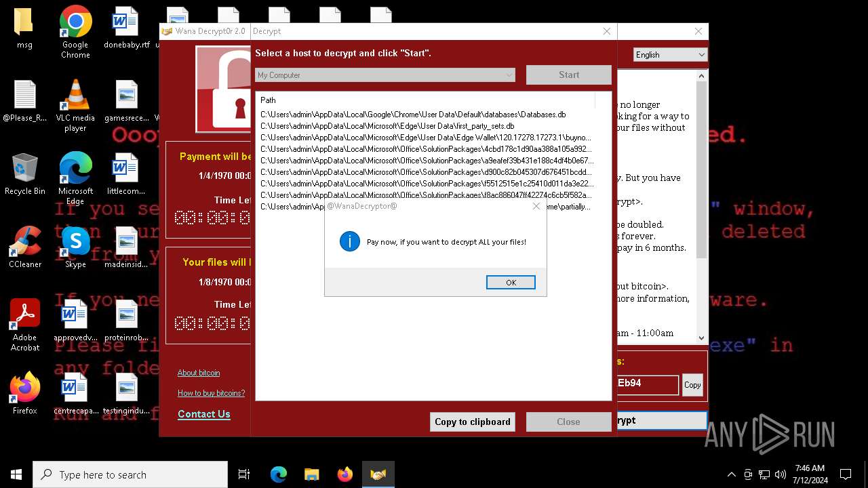Open Microsoft Edge desktop shortcut
This screenshot has height=488, width=868.
(x=75, y=178)
